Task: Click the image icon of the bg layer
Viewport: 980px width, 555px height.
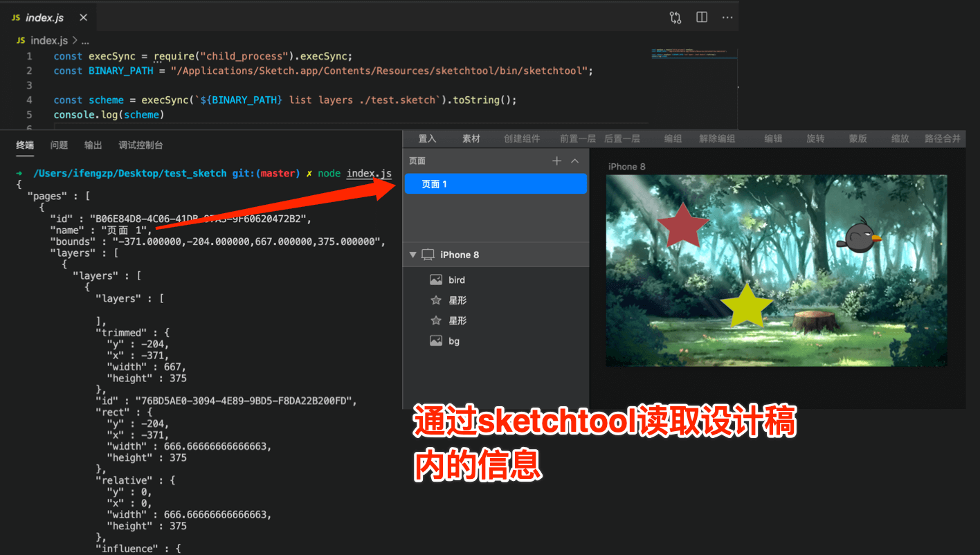Action: pos(436,340)
